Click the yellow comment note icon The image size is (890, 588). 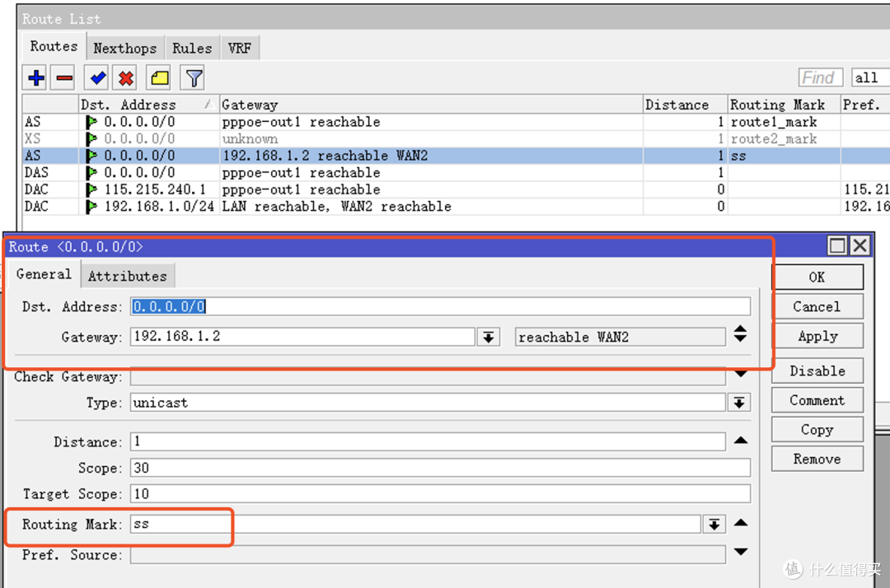pyautogui.click(x=158, y=77)
